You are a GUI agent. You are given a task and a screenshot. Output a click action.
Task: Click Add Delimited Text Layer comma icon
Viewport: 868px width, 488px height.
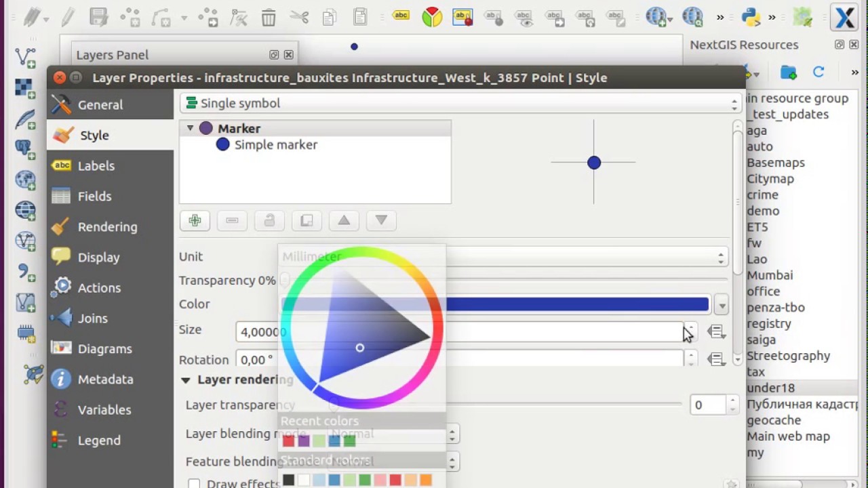point(25,272)
